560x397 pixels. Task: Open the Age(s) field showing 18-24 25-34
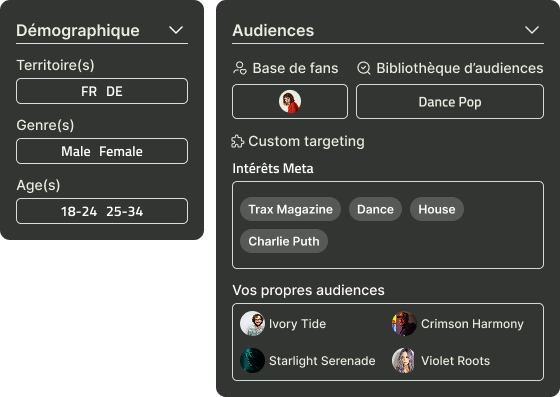[x=102, y=211]
